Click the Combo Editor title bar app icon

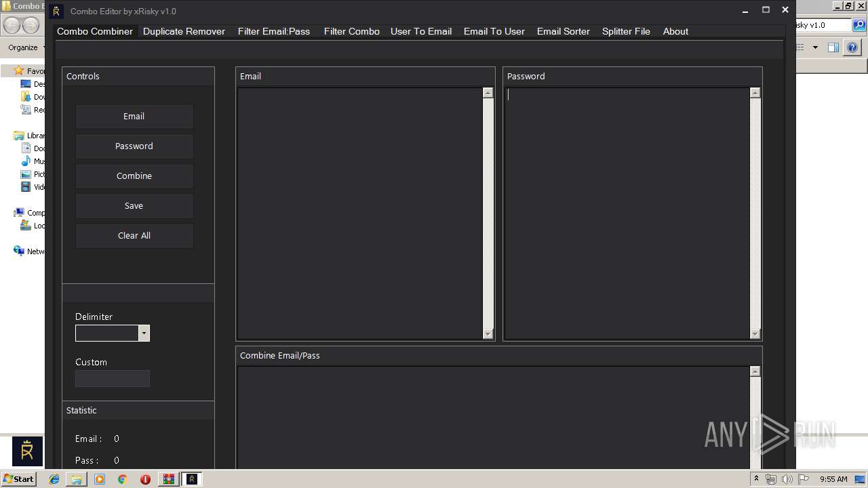pyautogui.click(x=56, y=11)
